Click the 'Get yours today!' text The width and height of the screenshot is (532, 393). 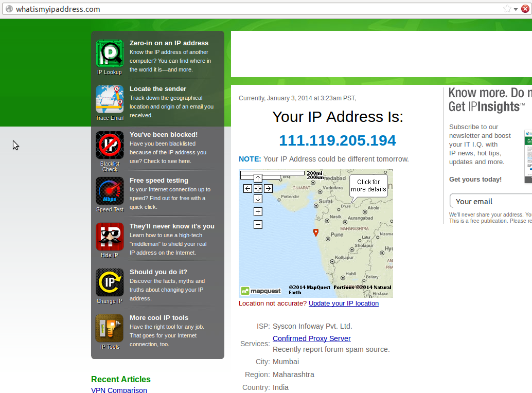click(x=475, y=180)
